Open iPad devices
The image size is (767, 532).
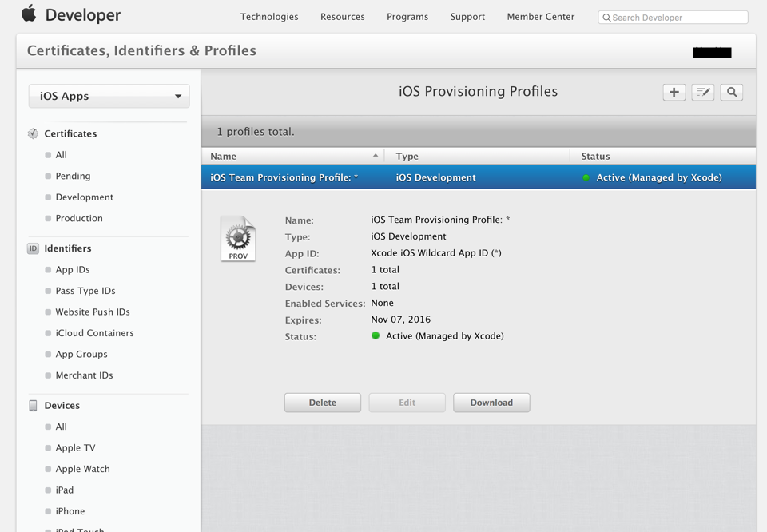click(x=64, y=490)
